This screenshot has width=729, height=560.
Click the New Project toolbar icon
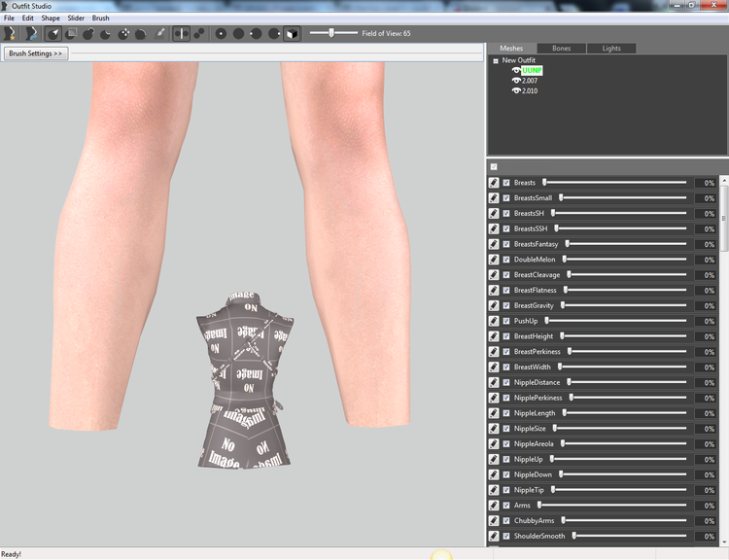pos(10,33)
